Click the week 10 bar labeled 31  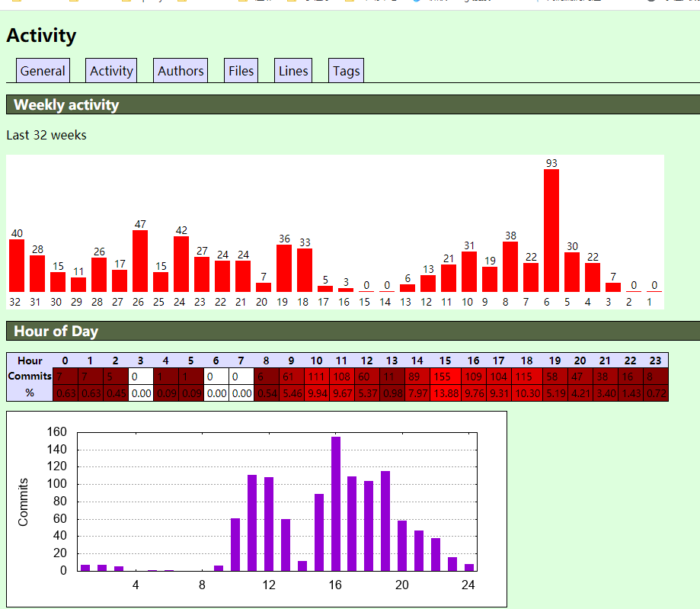click(469, 271)
